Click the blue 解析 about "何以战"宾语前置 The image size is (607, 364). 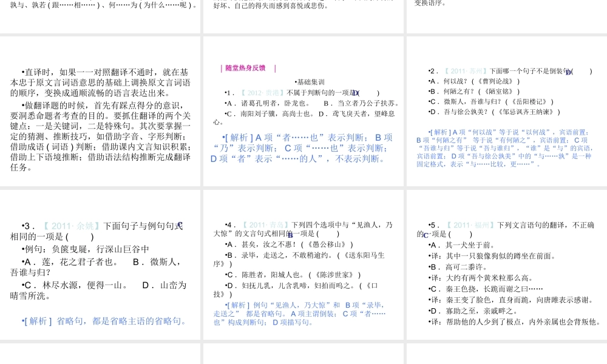tap(504, 148)
